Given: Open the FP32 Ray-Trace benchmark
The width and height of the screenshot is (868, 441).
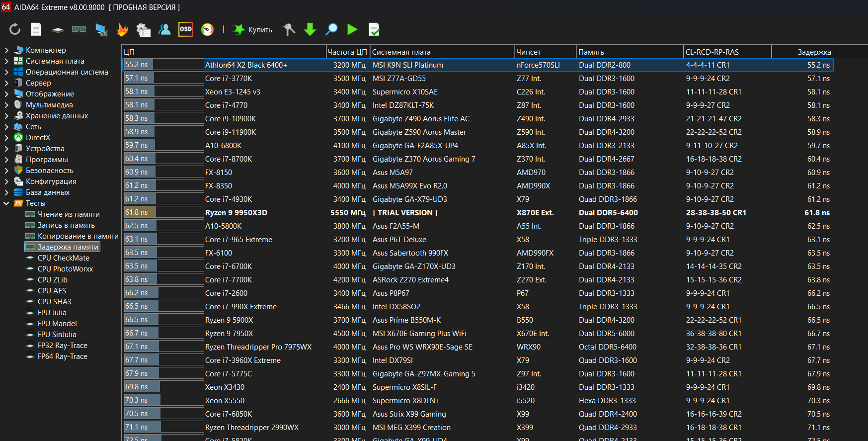Looking at the screenshot, I should point(63,346).
